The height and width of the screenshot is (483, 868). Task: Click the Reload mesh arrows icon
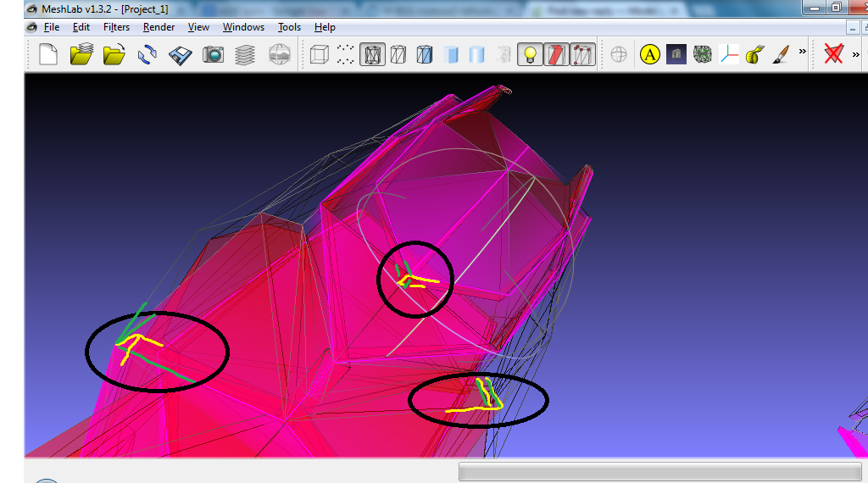(147, 55)
